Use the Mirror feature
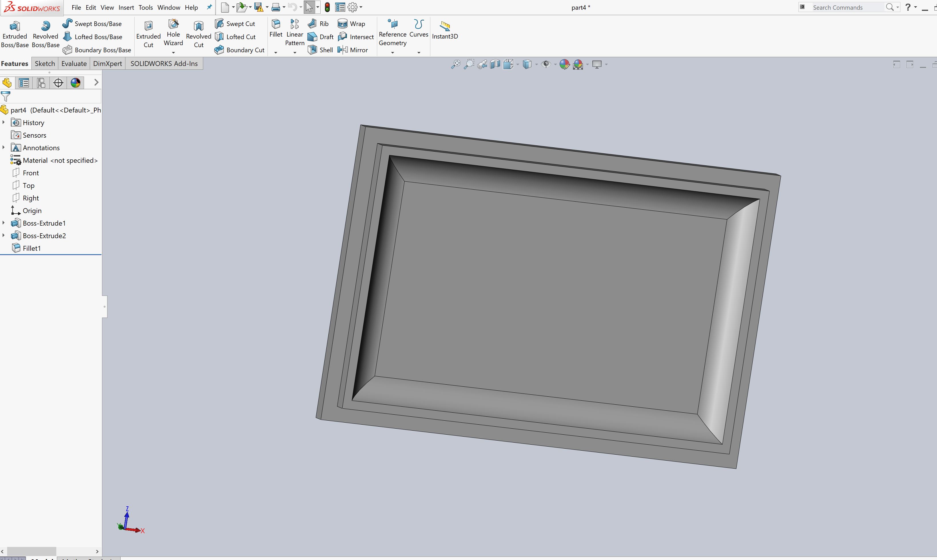937x560 pixels. pos(353,50)
